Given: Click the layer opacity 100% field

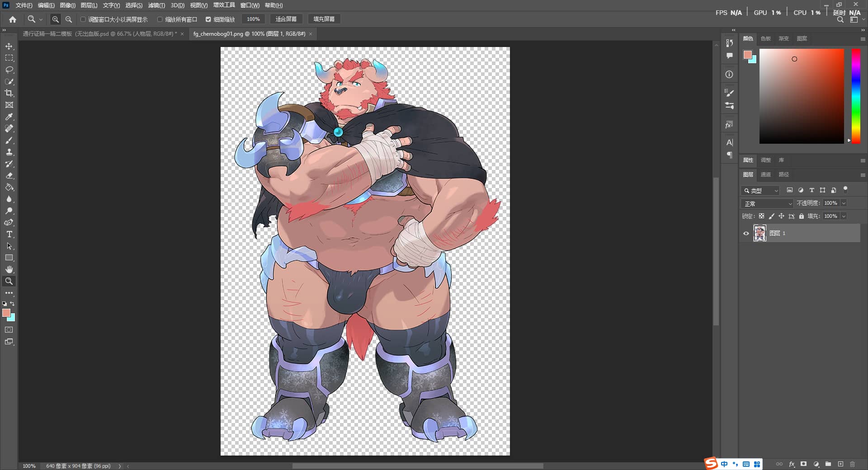Looking at the screenshot, I should point(831,203).
